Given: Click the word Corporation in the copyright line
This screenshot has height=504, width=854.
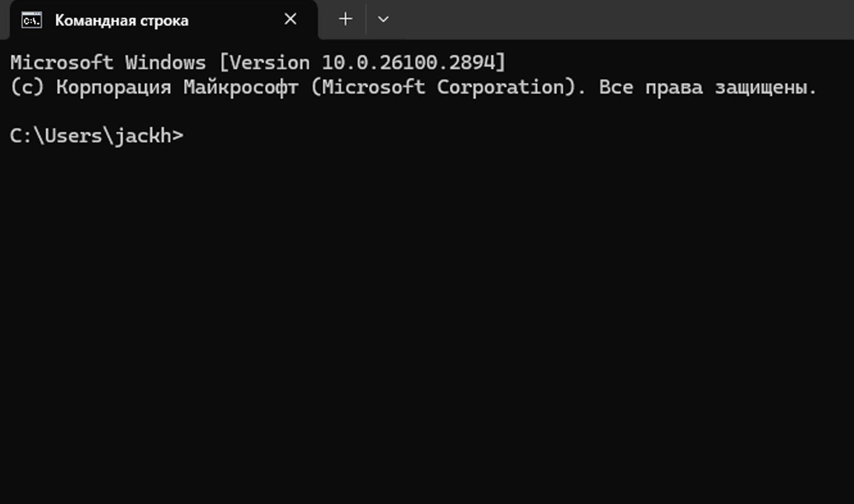Looking at the screenshot, I should tap(501, 87).
